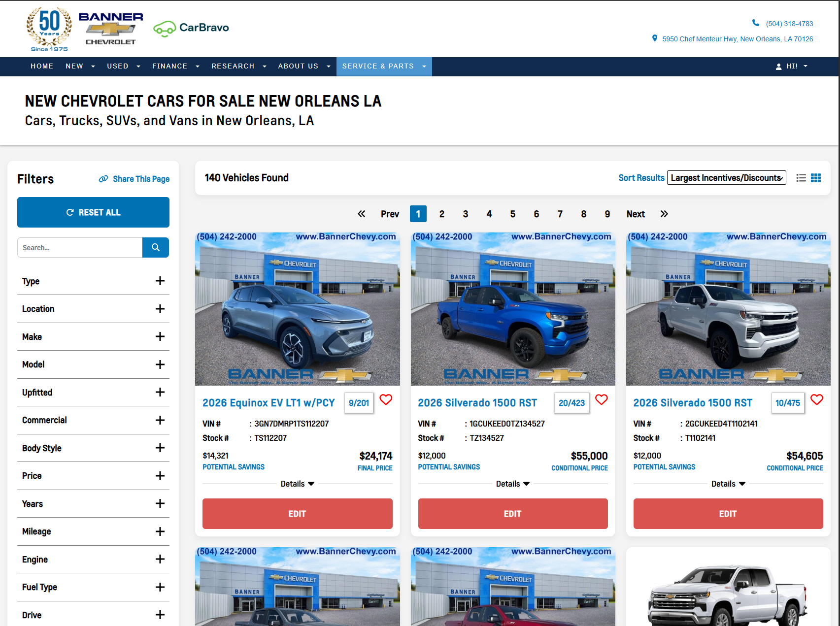Expand the Fuel Type filter
Viewport: 840px width, 626px height.
click(x=93, y=587)
